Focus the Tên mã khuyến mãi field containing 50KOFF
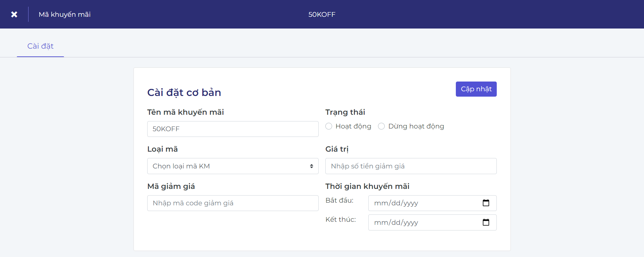Image resolution: width=644 pixels, height=257 pixels. point(232,129)
